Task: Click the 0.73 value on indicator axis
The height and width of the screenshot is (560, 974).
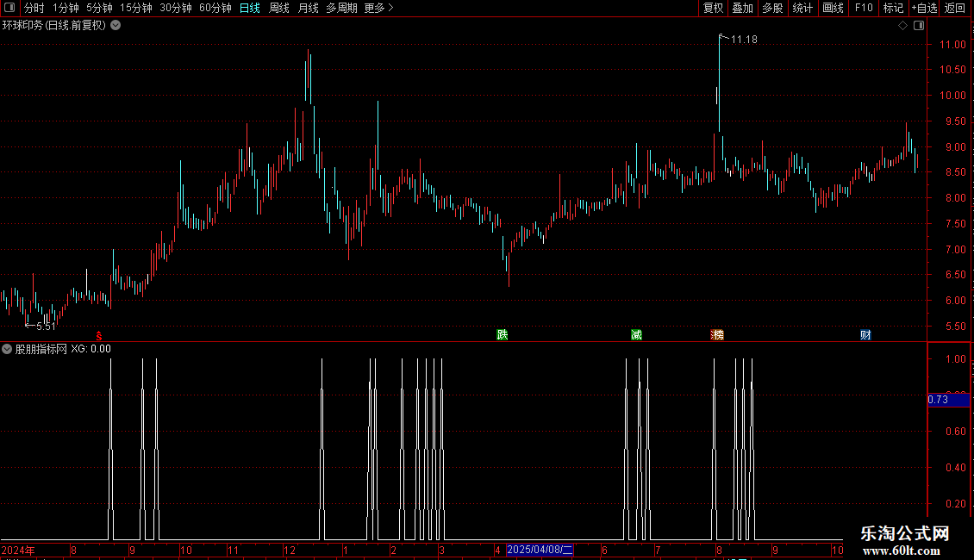Action: click(938, 400)
